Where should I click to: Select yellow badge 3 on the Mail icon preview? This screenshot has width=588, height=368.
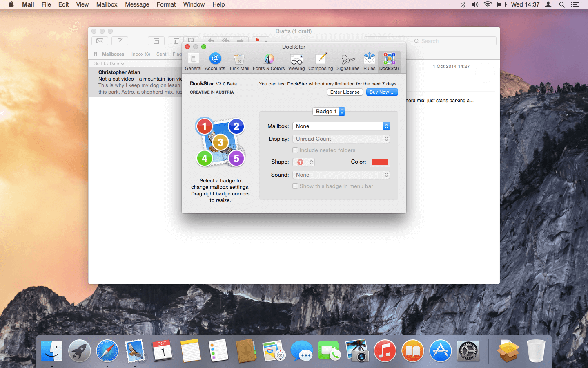pos(220,142)
